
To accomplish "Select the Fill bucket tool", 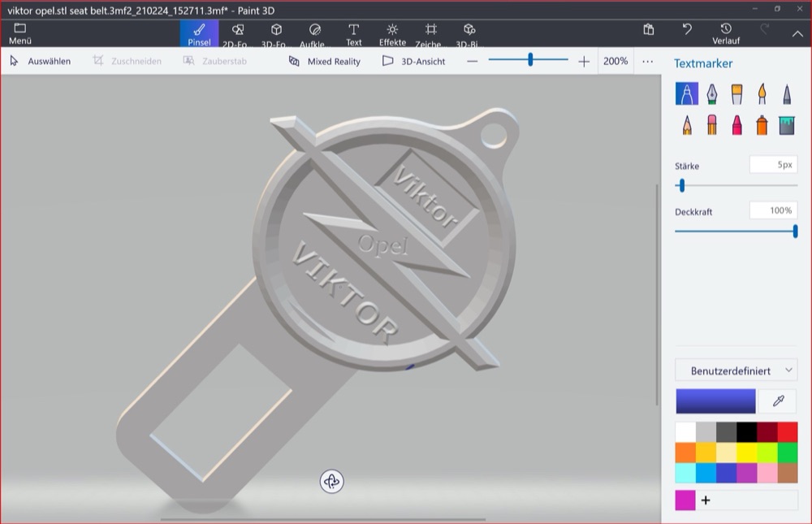I will pyautogui.click(x=787, y=125).
